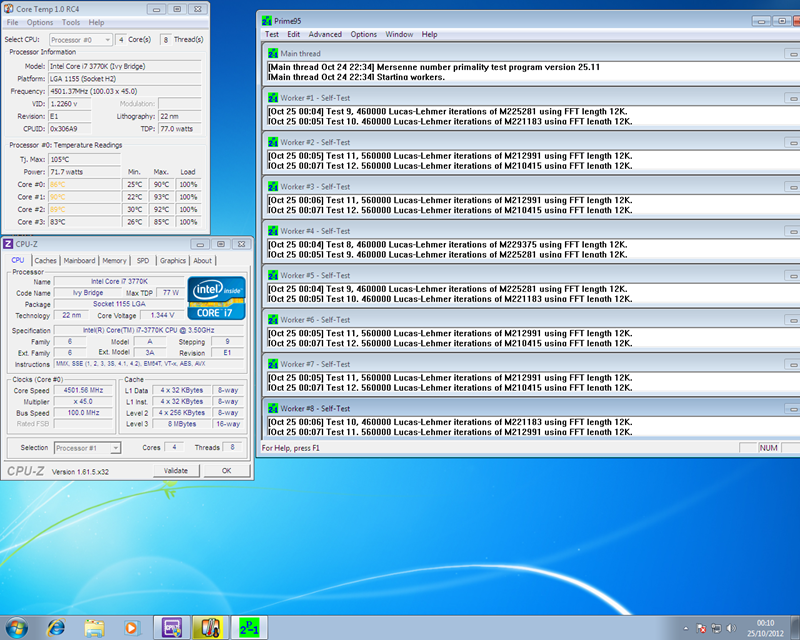
Task: Launch Internet Explorer from the taskbar
Action: pos(56,627)
